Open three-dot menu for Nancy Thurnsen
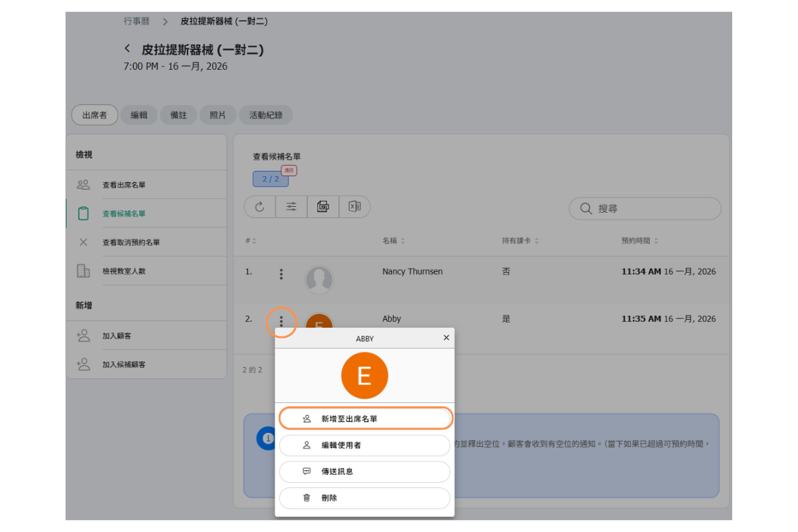Image resolution: width=798 pixels, height=532 pixels. pos(281,274)
